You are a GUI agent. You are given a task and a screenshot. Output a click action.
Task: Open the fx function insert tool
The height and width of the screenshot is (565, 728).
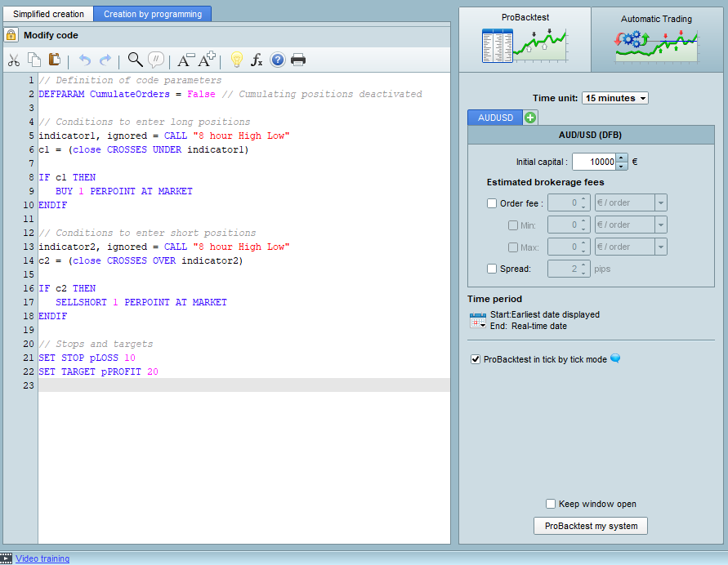(x=257, y=60)
